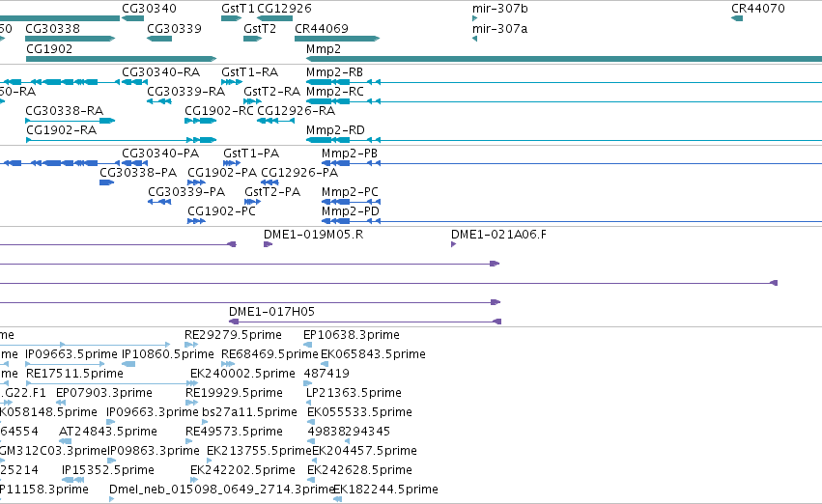Viewport: 822px width, 504px height.
Task: Open the CG30339 gene label
Action: click(174, 28)
